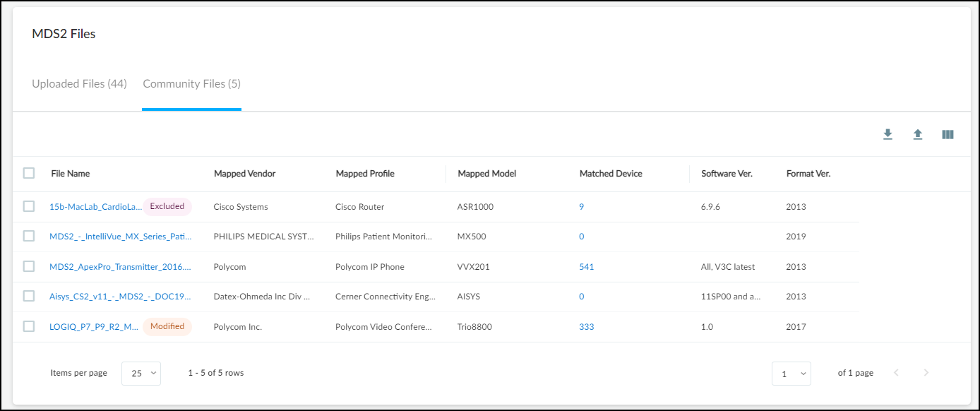Click the download files icon
Image resolution: width=980 pixels, height=411 pixels.
click(x=888, y=134)
